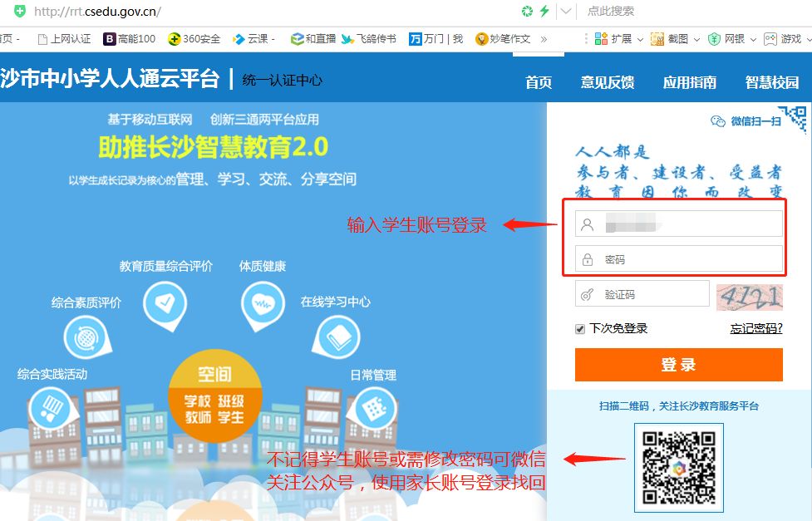
Task: Open the 和直播 bookmark
Action: (312, 39)
